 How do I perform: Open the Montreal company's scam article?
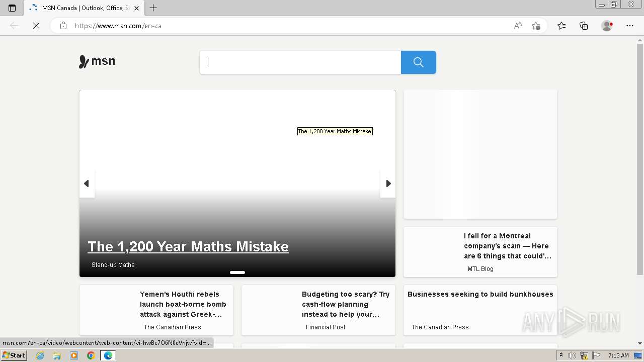[x=508, y=246]
